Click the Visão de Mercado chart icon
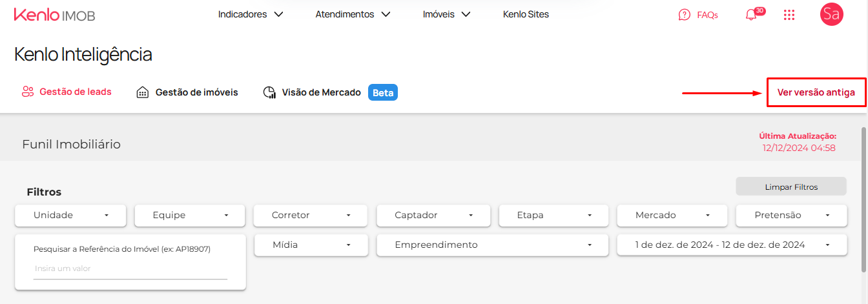This screenshot has height=304, width=868. tap(269, 92)
